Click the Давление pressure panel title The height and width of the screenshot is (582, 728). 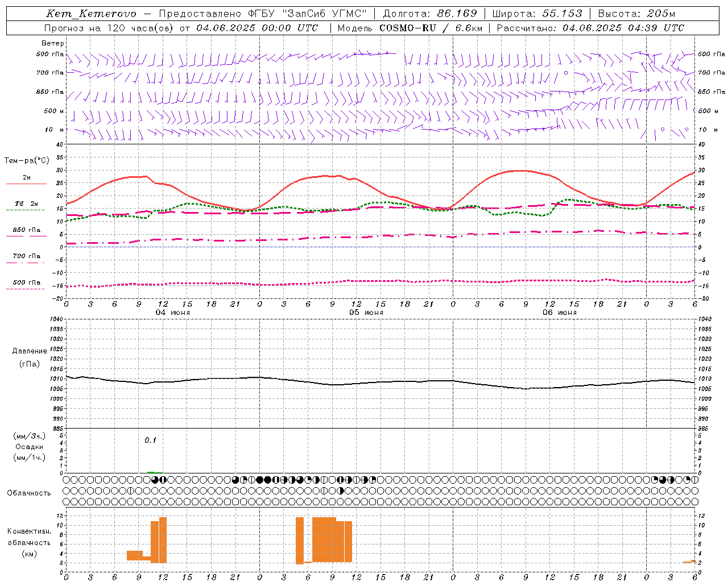pyautogui.click(x=30, y=351)
